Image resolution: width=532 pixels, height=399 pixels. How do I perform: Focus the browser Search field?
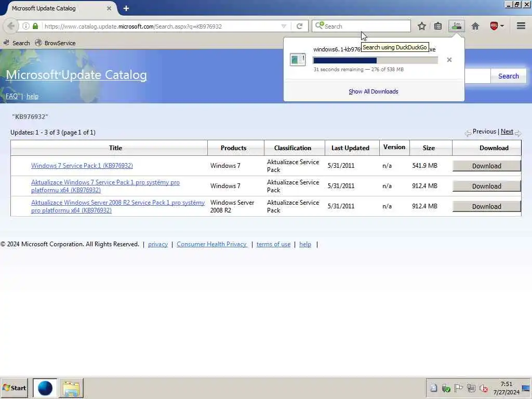[x=361, y=26]
